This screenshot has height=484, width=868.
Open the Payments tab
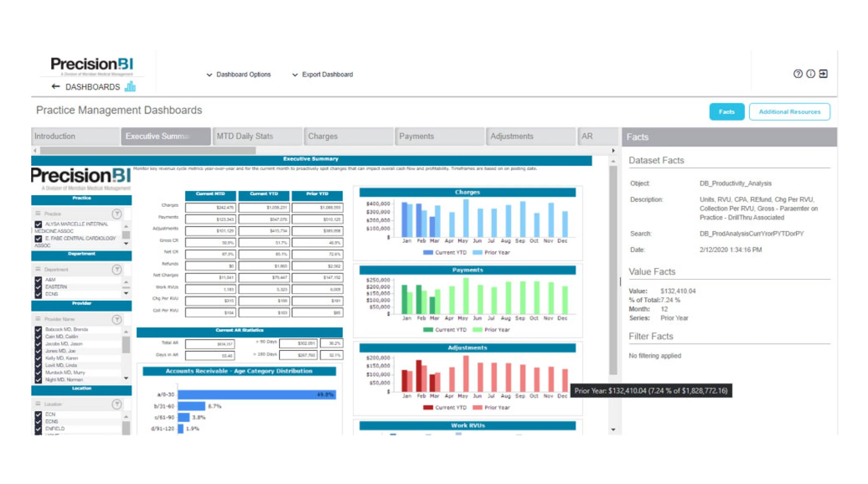point(439,136)
